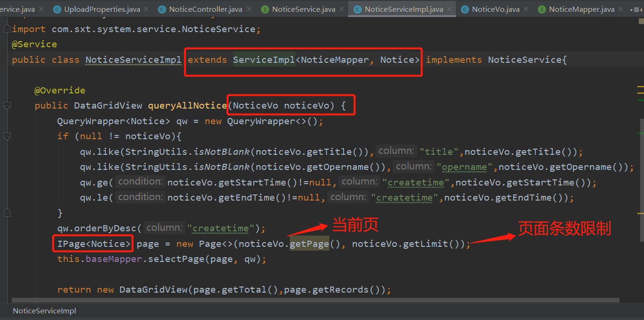Click the NoticeServiceImpl class name in declaration

(133, 59)
